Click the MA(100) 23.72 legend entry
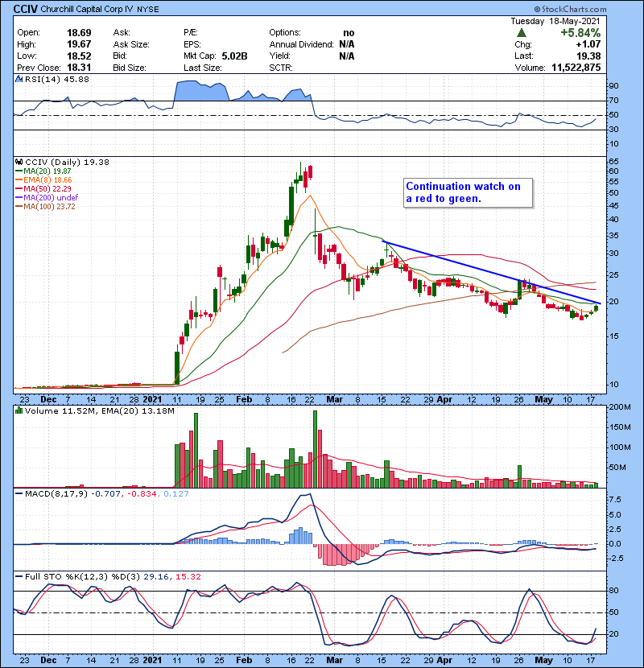Screen dimensions: 644x668 [45, 207]
